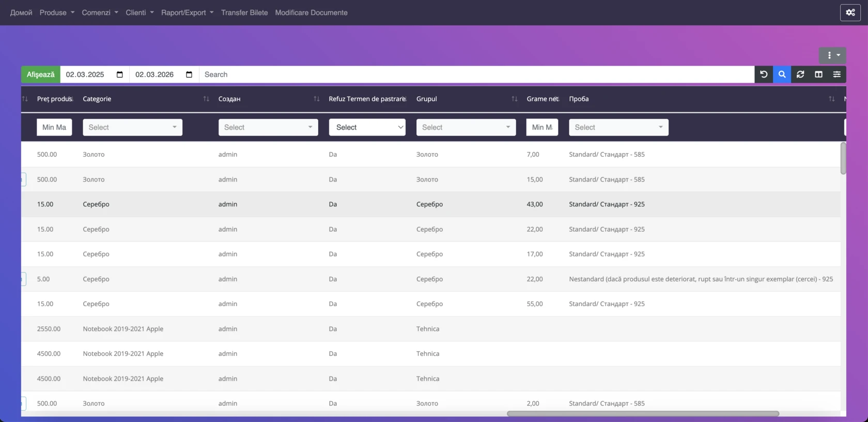Sort by Grupul column arrows

point(515,99)
